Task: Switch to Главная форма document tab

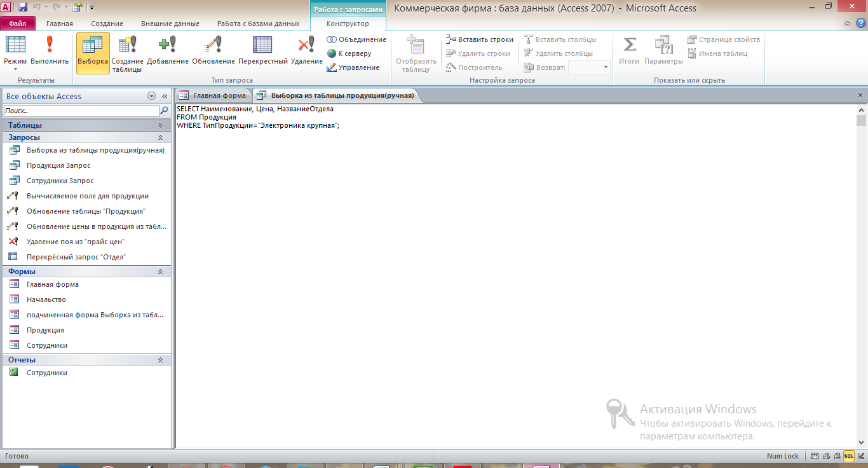Action: [x=214, y=95]
